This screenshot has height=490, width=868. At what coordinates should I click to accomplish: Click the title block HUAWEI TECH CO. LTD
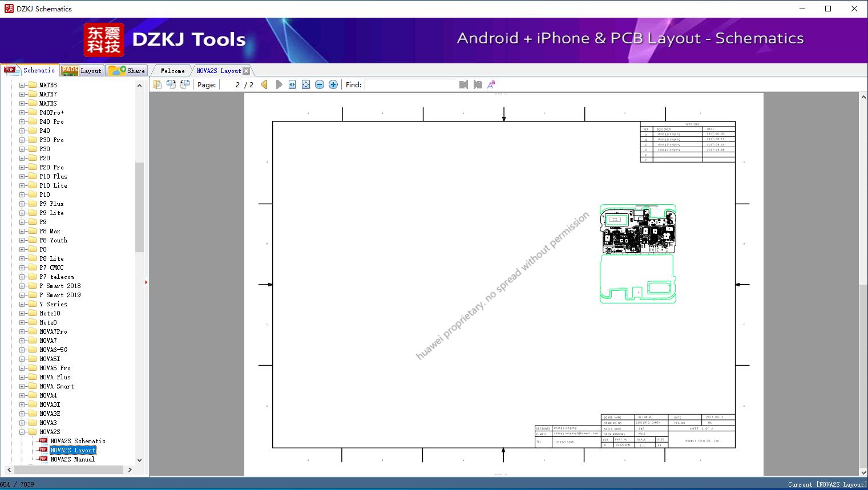[x=701, y=441]
